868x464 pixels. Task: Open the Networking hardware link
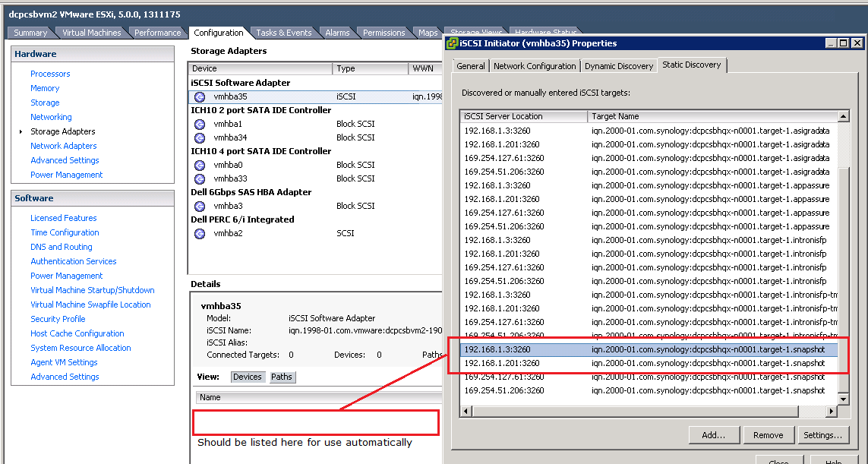51,117
